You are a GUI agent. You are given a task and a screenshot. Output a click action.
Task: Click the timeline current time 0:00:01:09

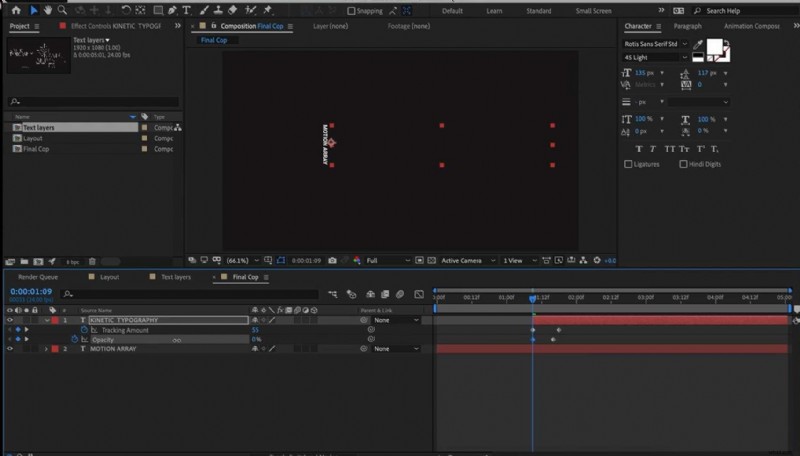[31, 291]
